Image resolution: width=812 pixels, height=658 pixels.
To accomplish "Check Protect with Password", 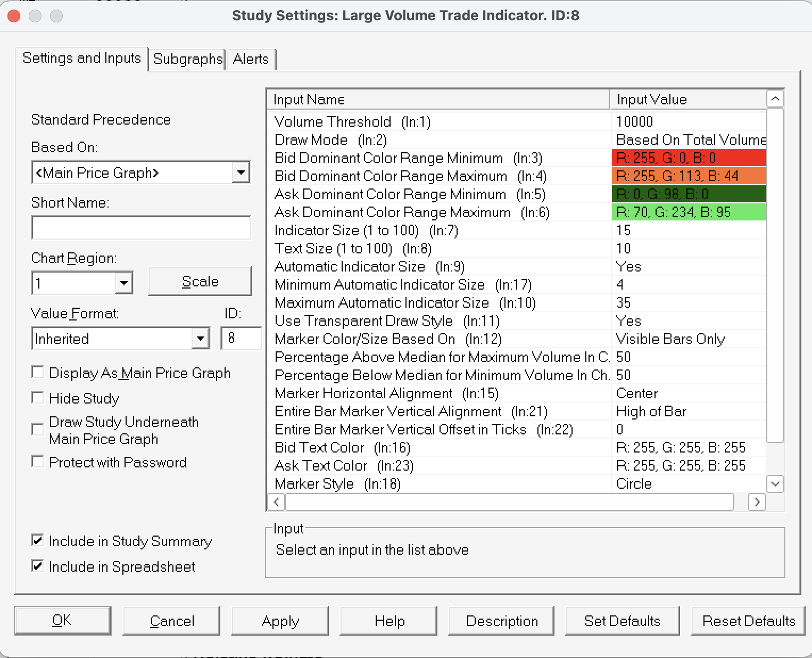I will pos(38,462).
